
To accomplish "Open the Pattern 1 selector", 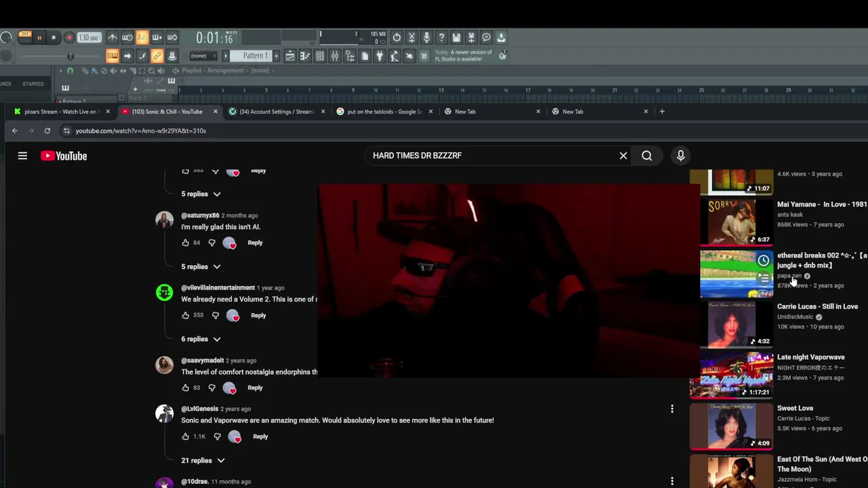I will click(x=252, y=56).
